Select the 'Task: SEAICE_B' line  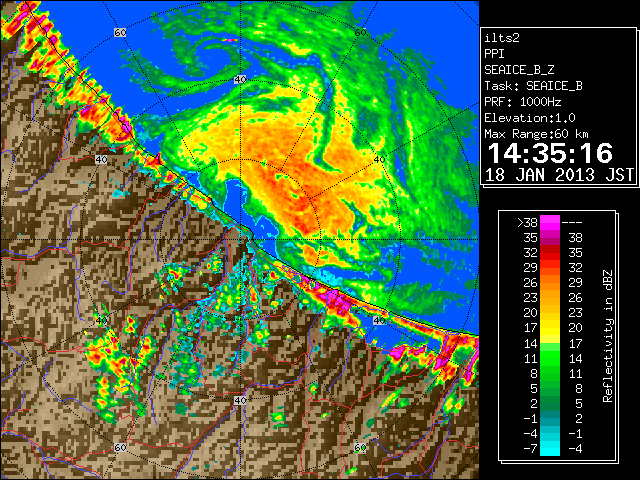pos(533,86)
